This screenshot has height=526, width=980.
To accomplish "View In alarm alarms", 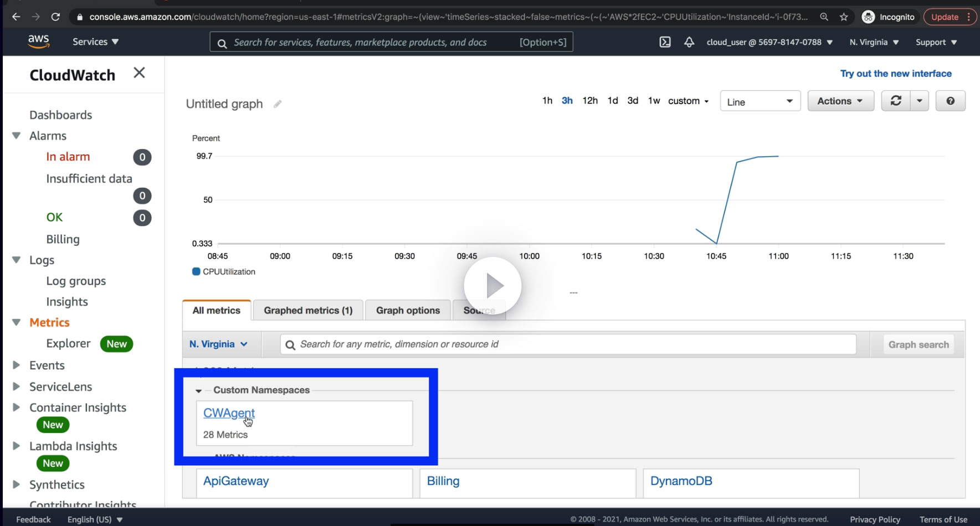I will coord(68,157).
